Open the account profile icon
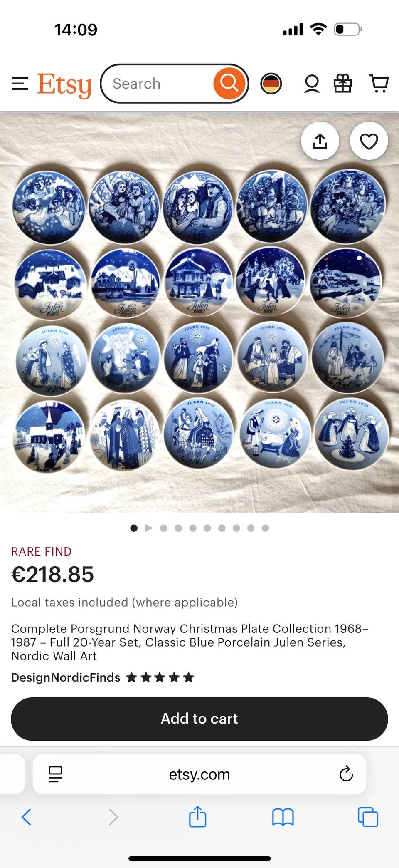Viewport: 399px width, 868px height. pyautogui.click(x=312, y=84)
